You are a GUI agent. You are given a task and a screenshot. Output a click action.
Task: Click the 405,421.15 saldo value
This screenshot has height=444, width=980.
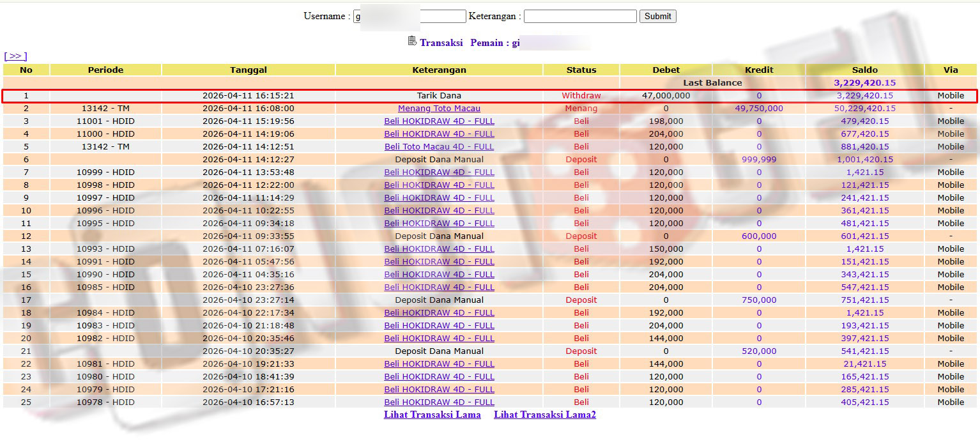tap(865, 402)
